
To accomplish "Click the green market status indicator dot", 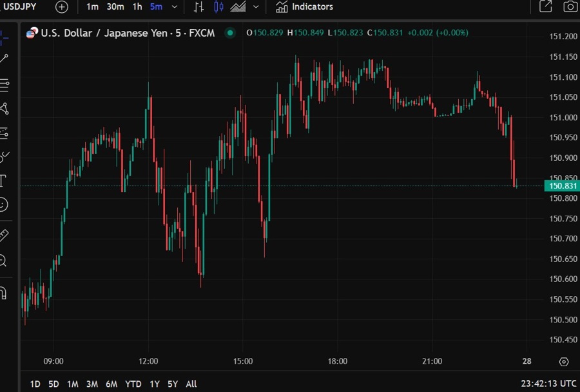I will tap(230, 33).
